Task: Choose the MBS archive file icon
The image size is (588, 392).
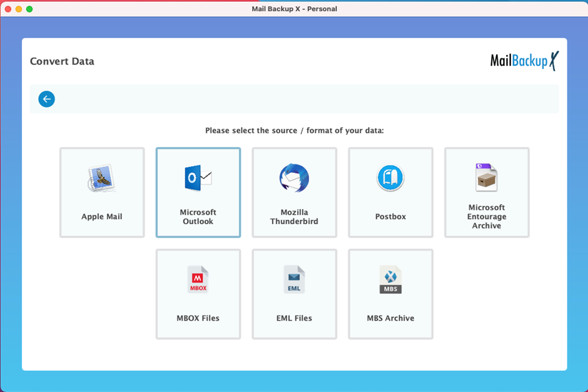Action: pos(390,279)
